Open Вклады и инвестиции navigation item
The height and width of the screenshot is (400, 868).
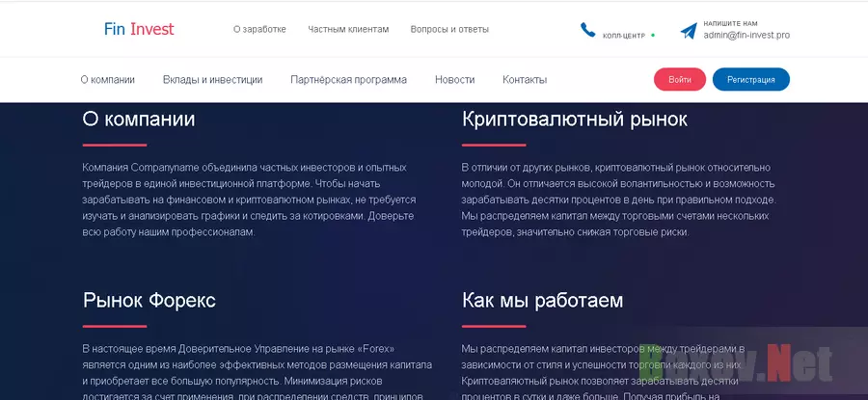coord(212,80)
